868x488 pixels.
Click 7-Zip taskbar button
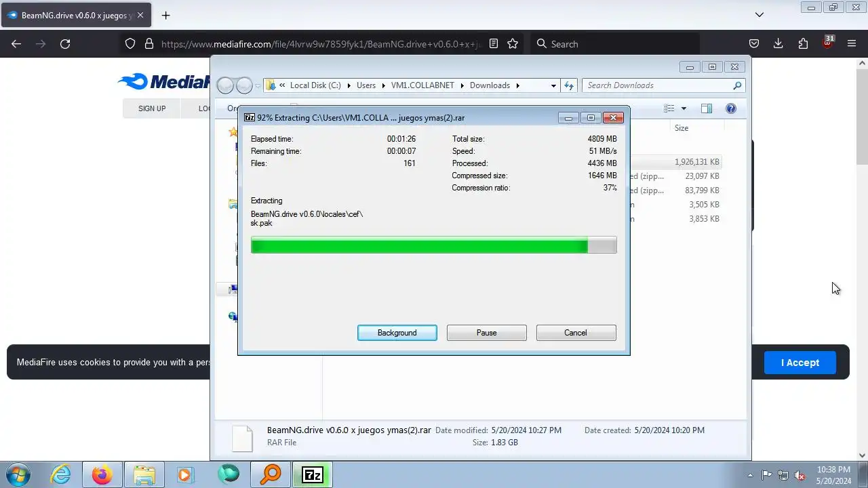tap(312, 474)
